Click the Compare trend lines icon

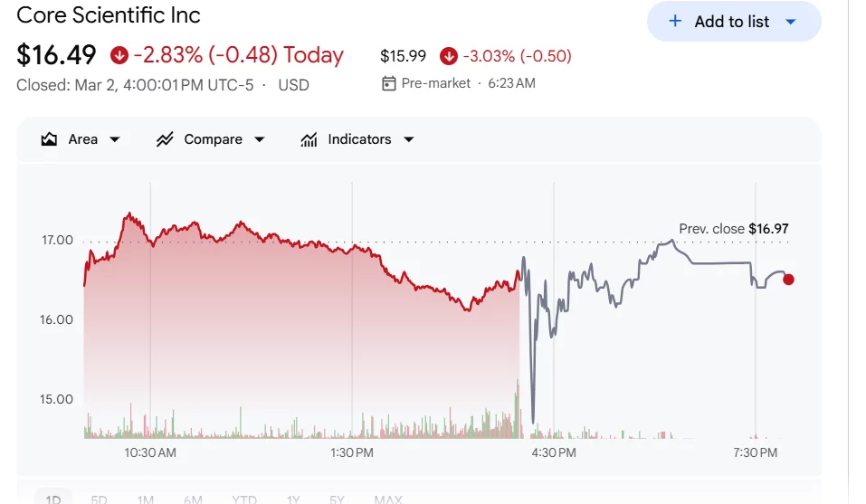point(165,139)
